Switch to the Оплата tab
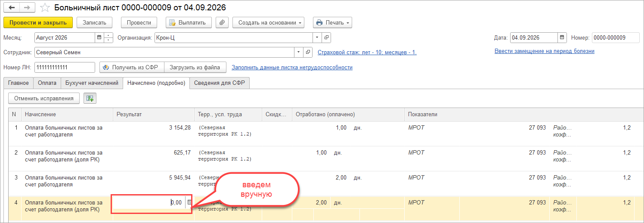The height and width of the screenshot is (223, 644). tap(47, 83)
